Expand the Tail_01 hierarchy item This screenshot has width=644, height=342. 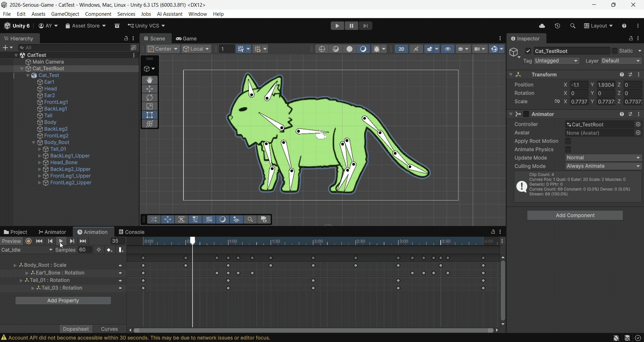(x=39, y=149)
